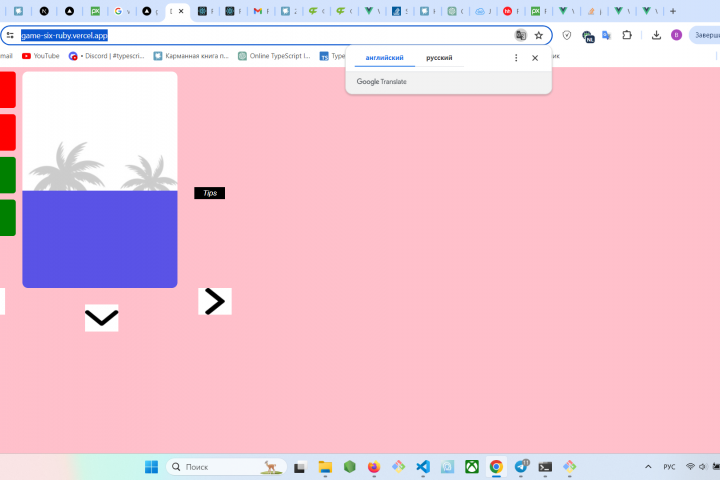Switch the РУС input language indicator
Image resolution: width=720 pixels, height=480 pixels.
(669, 467)
